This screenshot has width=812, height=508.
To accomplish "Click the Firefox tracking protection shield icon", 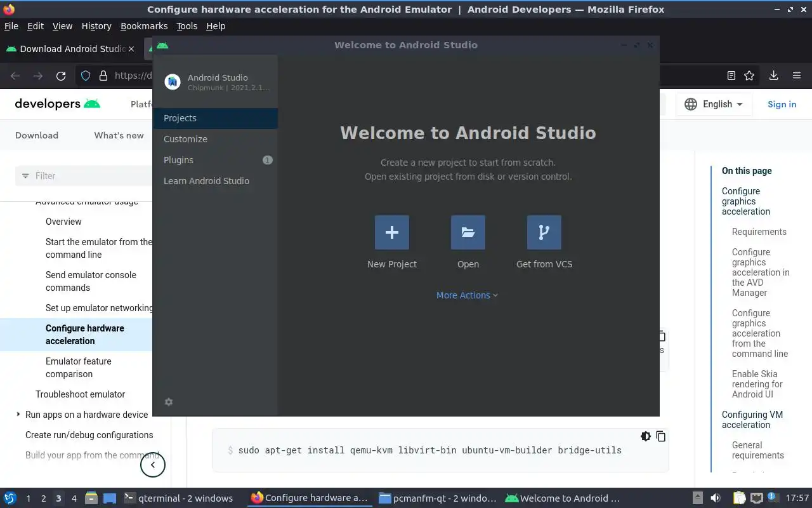I will click(86, 76).
